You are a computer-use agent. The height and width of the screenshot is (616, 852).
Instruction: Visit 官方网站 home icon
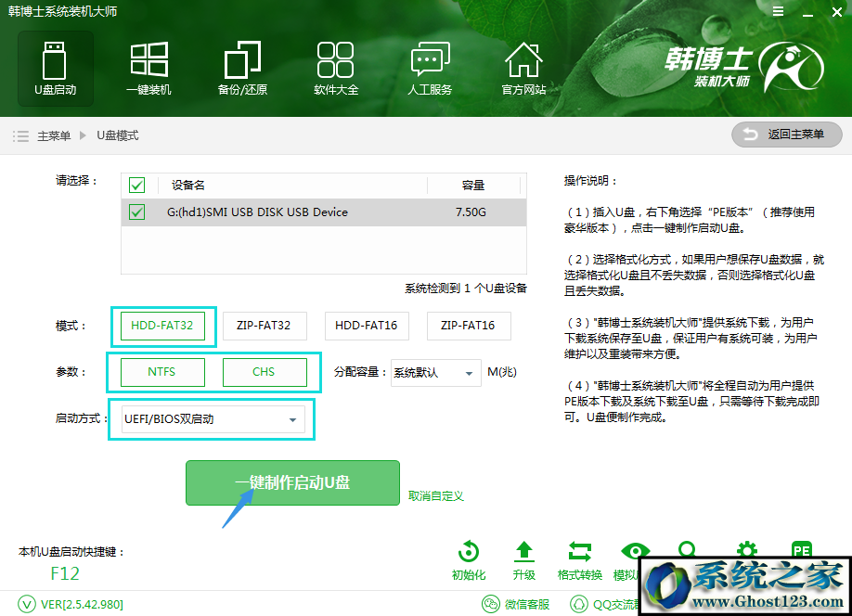523,69
